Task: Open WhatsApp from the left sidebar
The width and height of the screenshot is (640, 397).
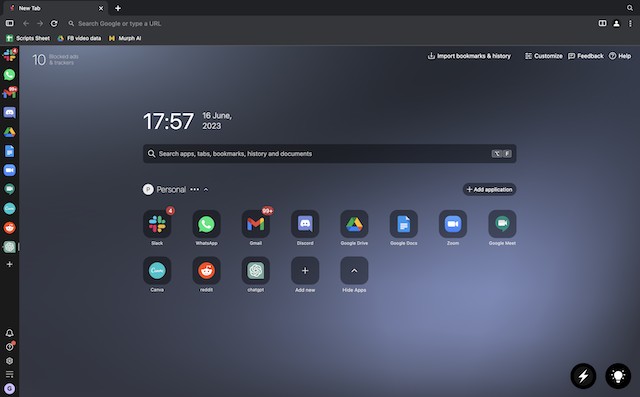Action: coord(9,75)
